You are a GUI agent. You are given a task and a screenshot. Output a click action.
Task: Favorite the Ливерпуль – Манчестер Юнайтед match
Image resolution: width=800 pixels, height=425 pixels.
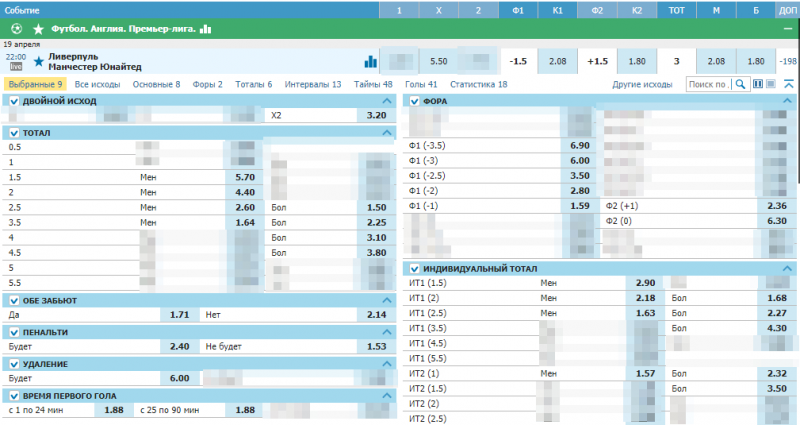click(39, 61)
